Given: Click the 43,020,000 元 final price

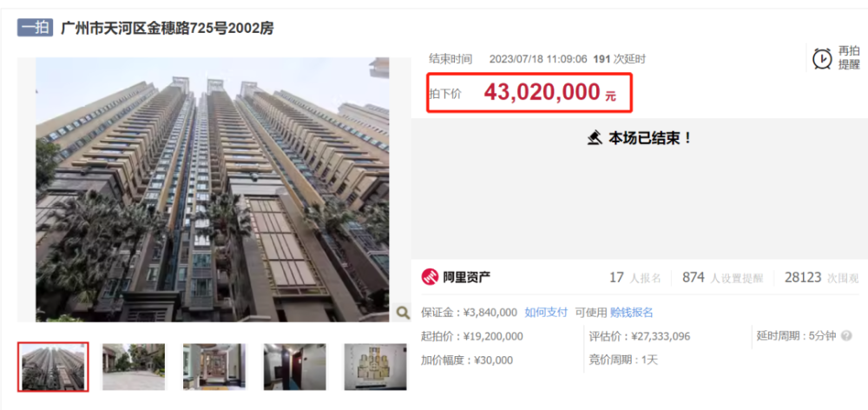Looking at the screenshot, I should pyautogui.click(x=549, y=93).
